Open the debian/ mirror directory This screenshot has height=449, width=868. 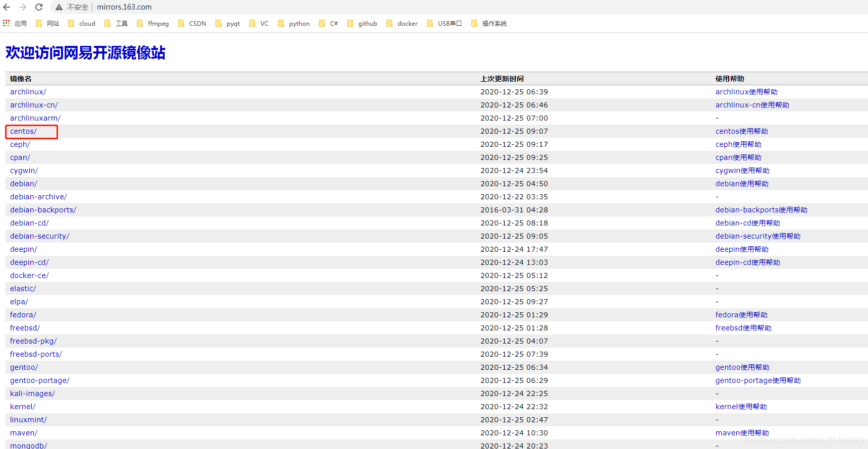24,184
